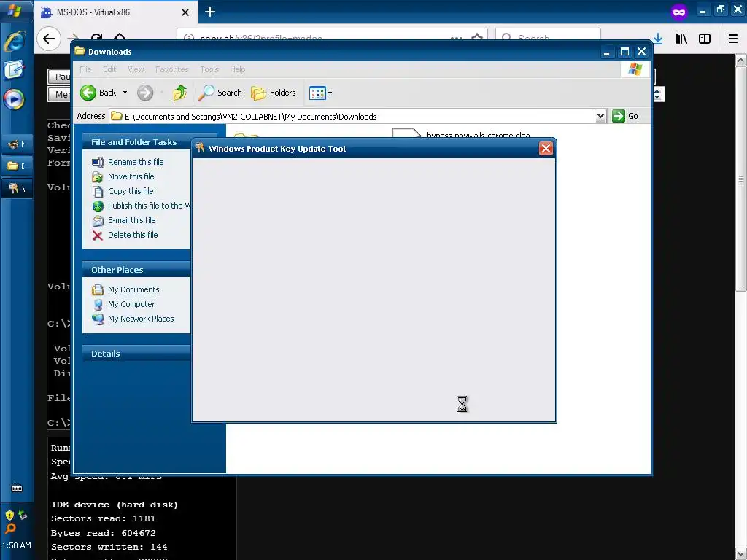Select the key tool taskbar button
Screen dimensions: 747x560
(17, 189)
